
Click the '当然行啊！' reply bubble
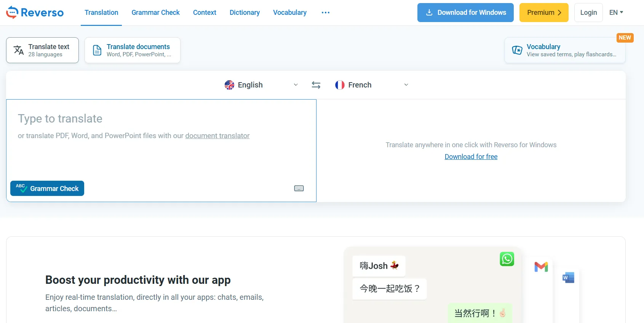pos(480,313)
